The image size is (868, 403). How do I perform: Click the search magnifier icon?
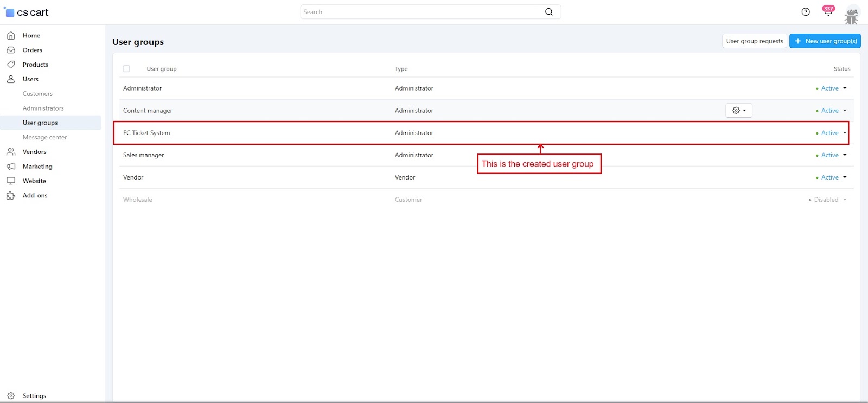coord(549,12)
